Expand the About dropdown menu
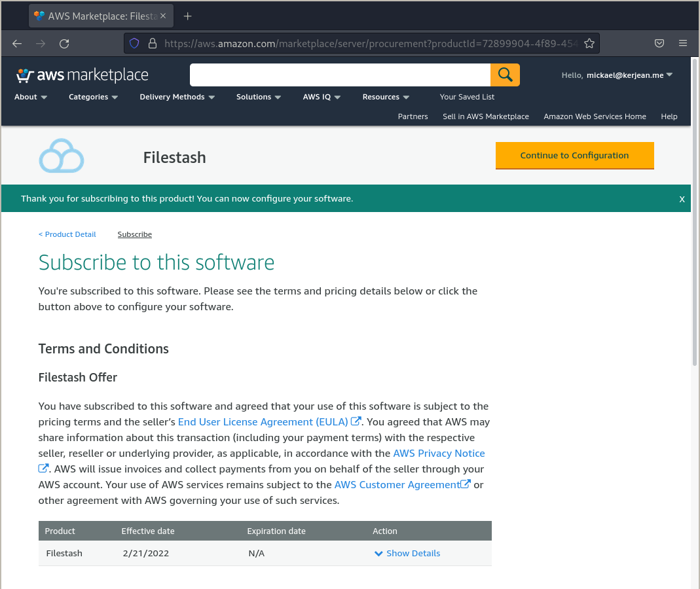 30,97
